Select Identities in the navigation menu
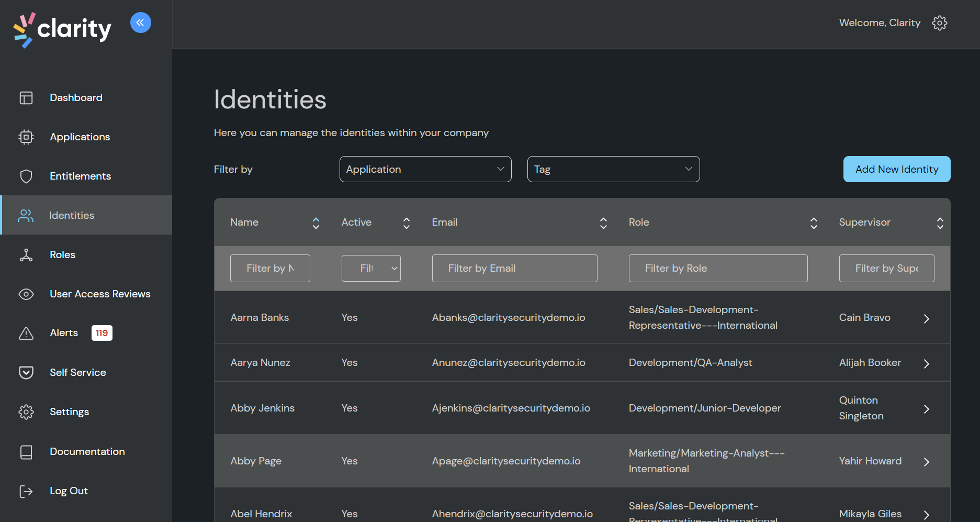This screenshot has height=522, width=980. click(x=72, y=215)
